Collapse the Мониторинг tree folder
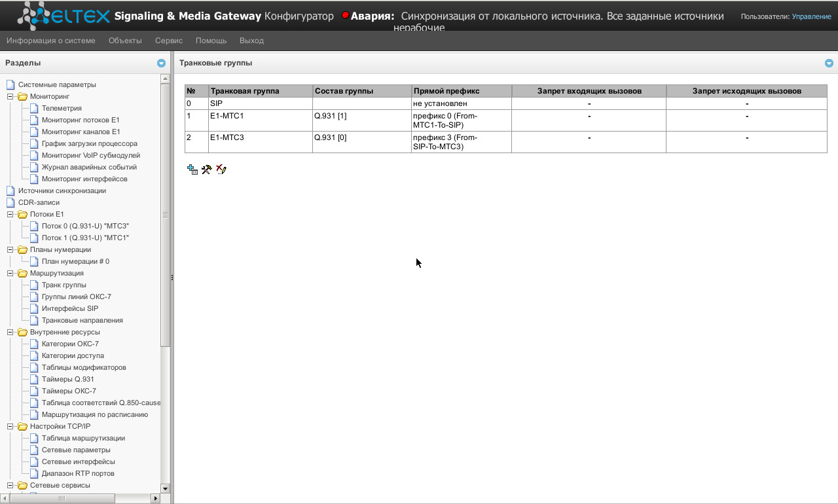This screenshot has width=838, height=504. click(x=10, y=96)
